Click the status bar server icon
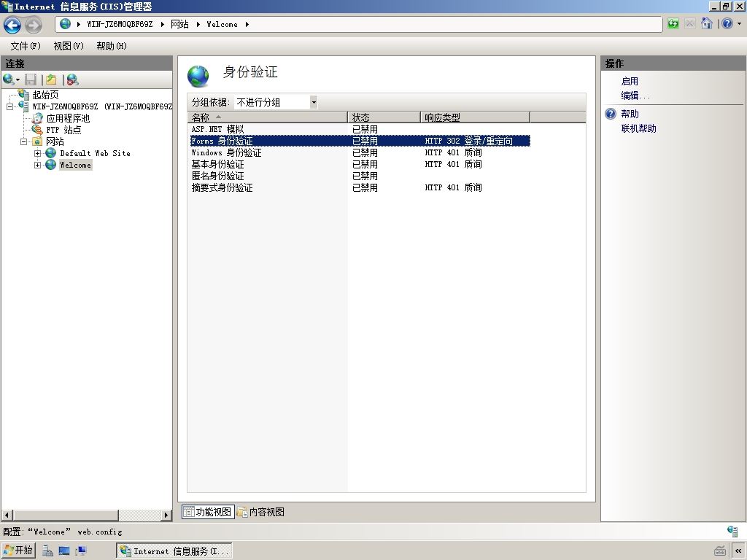Viewport: 747px width, 560px height. (732, 531)
